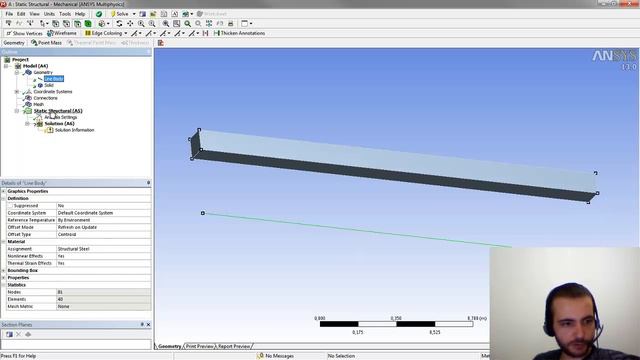Screen dimensions: 640x360
Task: Click the pan view icon
Action: point(130,24)
